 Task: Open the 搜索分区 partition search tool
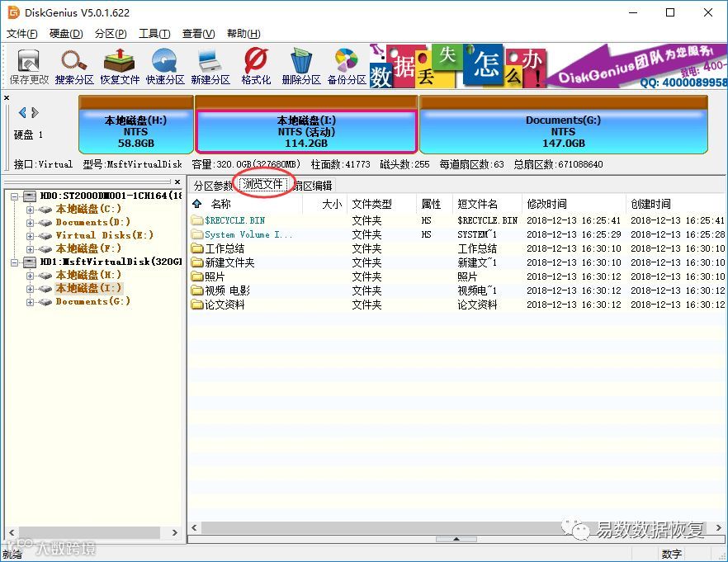point(74,68)
